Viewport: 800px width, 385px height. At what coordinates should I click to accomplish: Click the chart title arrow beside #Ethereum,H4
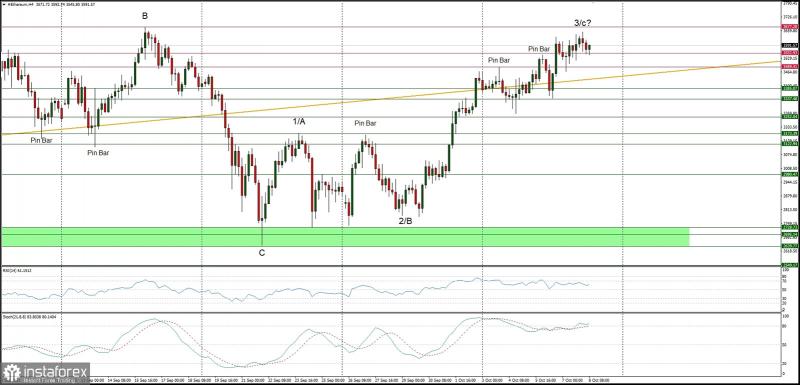[3, 4]
